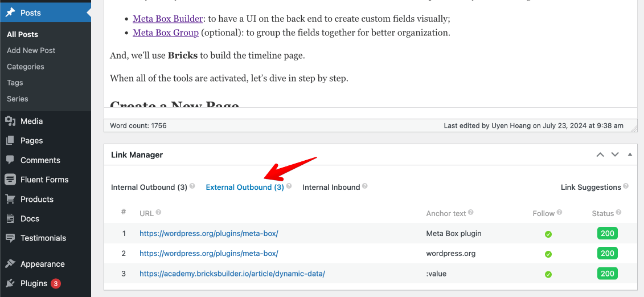Open the Series submenu item
644x297 pixels.
tap(17, 99)
